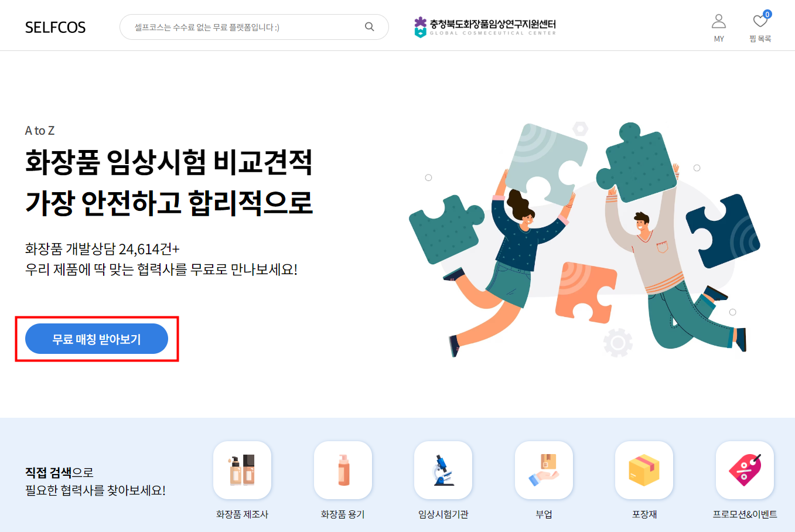Click the 찜 목록 label
This screenshot has height=532, width=795.
760,39
